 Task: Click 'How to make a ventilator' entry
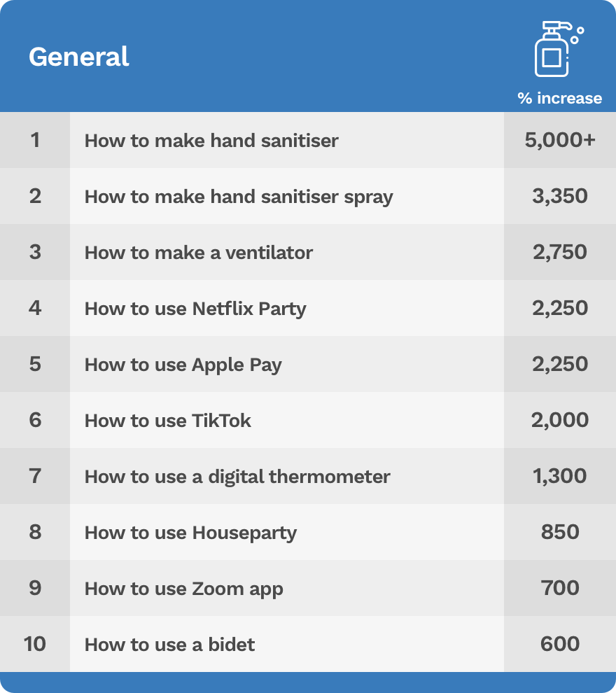(199, 253)
